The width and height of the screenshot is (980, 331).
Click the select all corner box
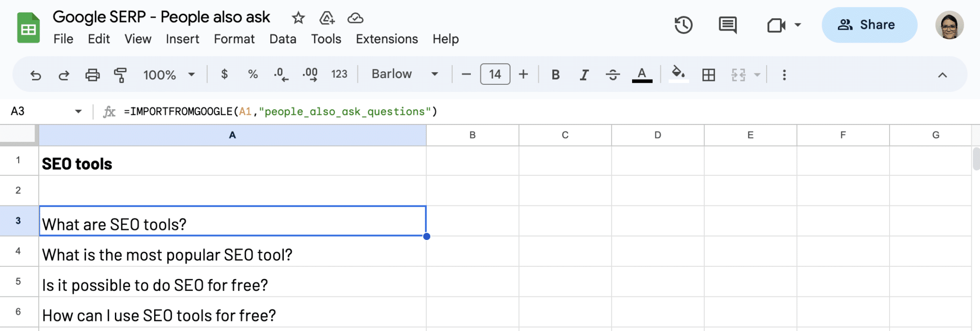click(19, 135)
